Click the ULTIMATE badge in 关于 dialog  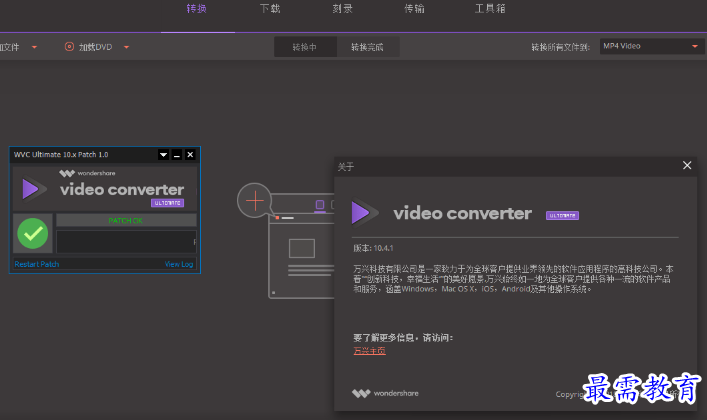coord(562,216)
